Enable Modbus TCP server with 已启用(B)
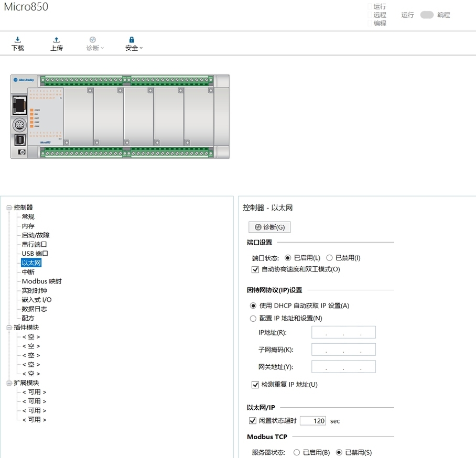This screenshot has width=476, height=458. (x=297, y=453)
